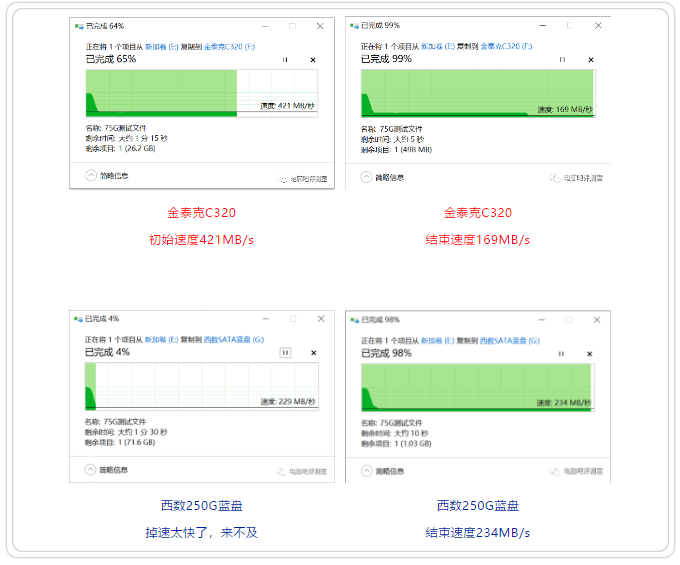Collapse 简略信息 in the 64% dialog
The image size is (680, 565).
tap(91, 175)
